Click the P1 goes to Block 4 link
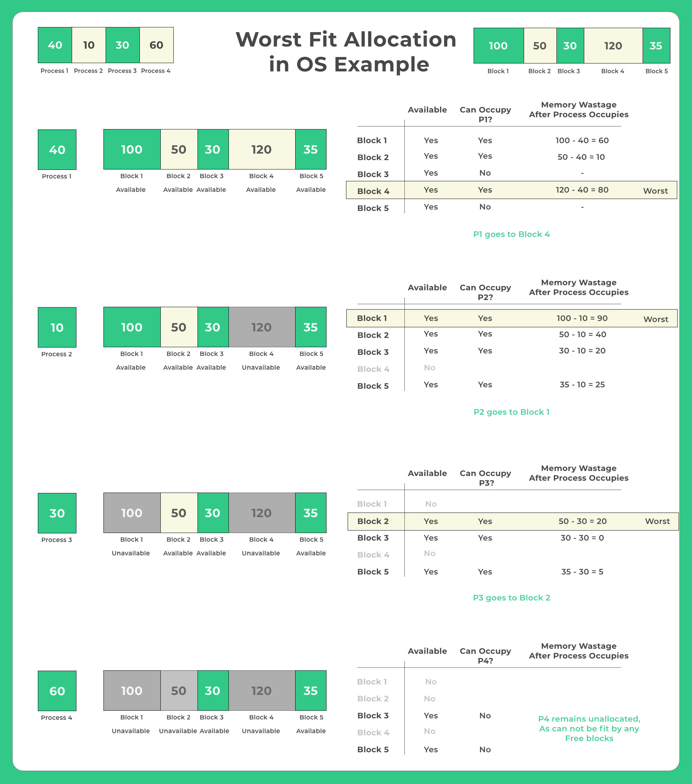This screenshot has height=784, width=692. coord(512,234)
